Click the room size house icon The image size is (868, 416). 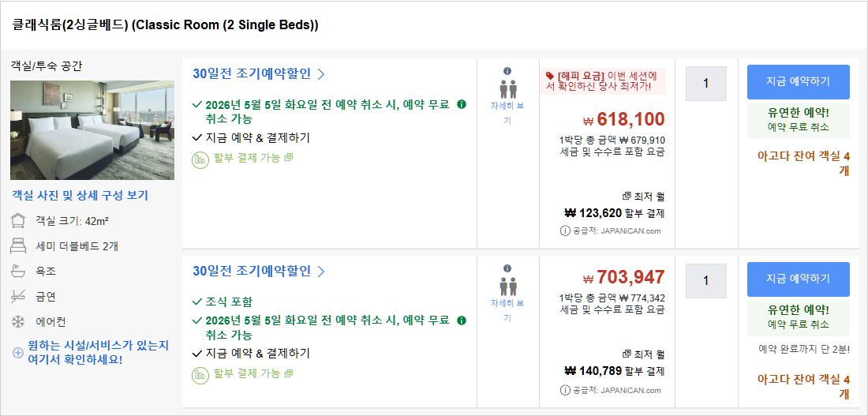pyautogui.click(x=19, y=221)
